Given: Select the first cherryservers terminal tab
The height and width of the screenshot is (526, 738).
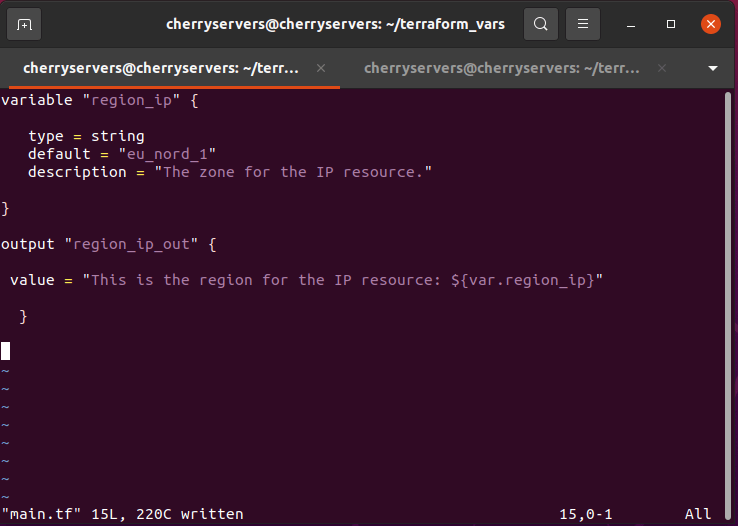Looking at the screenshot, I should pyautogui.click(x=160, y=68).
